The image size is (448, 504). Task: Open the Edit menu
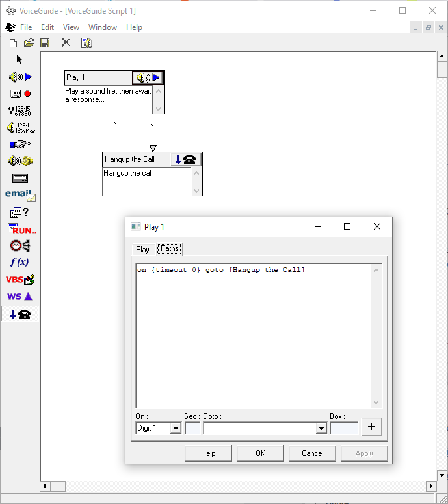[47, 27]
